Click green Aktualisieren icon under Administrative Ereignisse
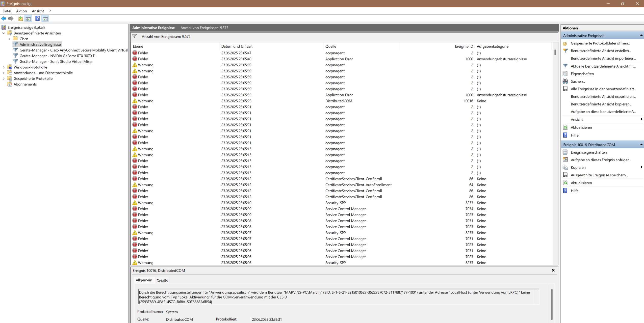 point(565,127)
